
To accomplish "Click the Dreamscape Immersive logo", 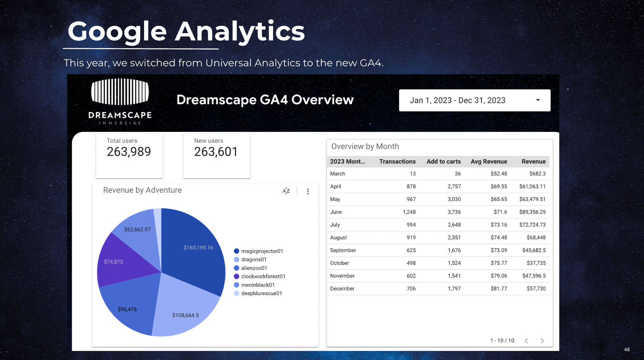I will tap(120, 102).
